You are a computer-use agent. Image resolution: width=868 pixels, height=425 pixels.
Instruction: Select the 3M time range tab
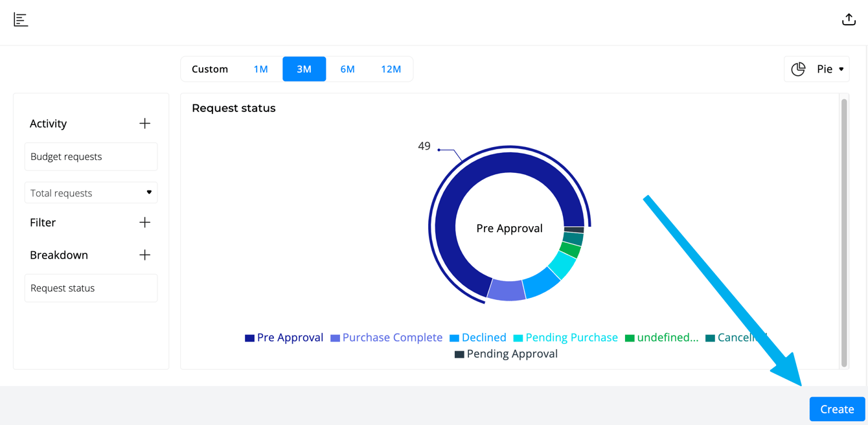(x=304, y=69)
